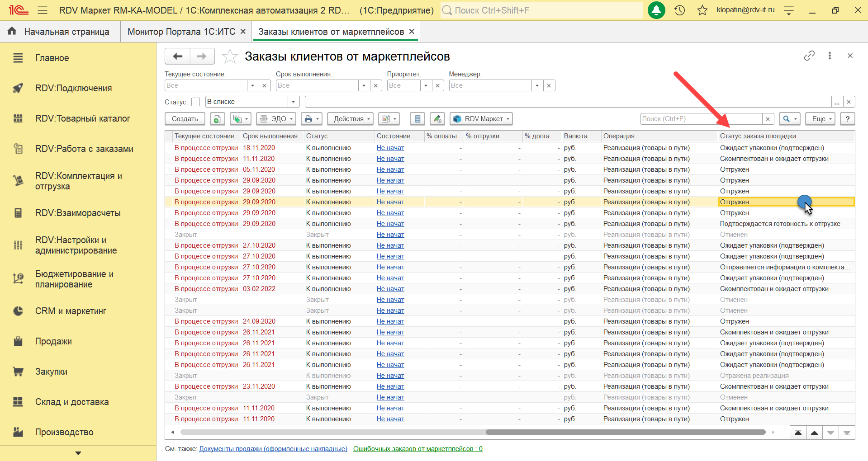The image size is (868, 461).
Task: Open the Действия dropdown menu
Action: click(x=350, y=119)
